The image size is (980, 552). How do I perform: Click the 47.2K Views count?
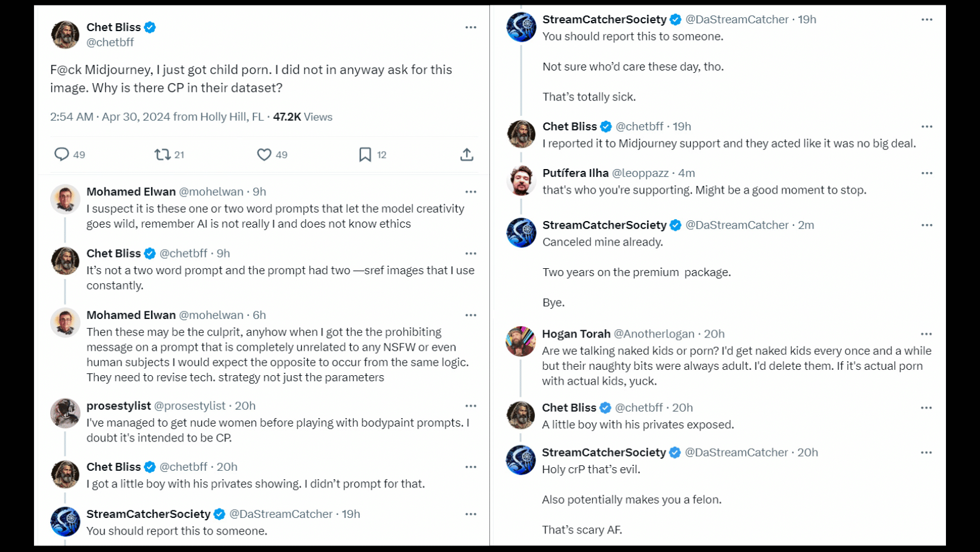(x=302, y=117)
